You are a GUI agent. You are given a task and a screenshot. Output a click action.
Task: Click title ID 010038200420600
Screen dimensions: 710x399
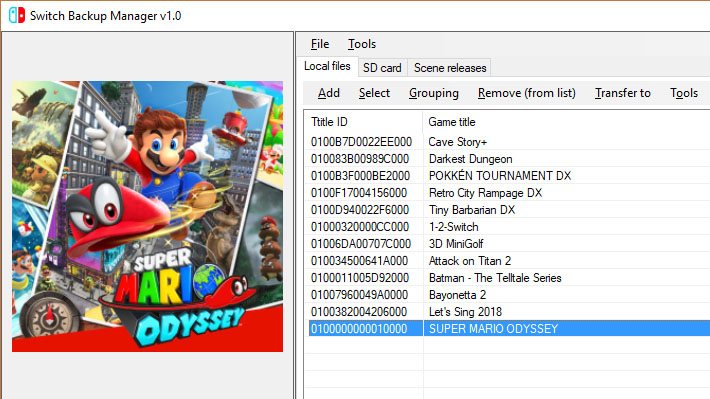359,312
